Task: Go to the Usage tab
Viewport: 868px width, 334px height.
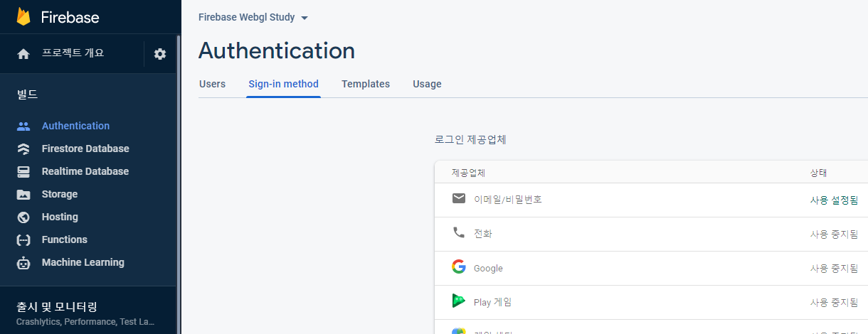Action: [x=427, y=84]
